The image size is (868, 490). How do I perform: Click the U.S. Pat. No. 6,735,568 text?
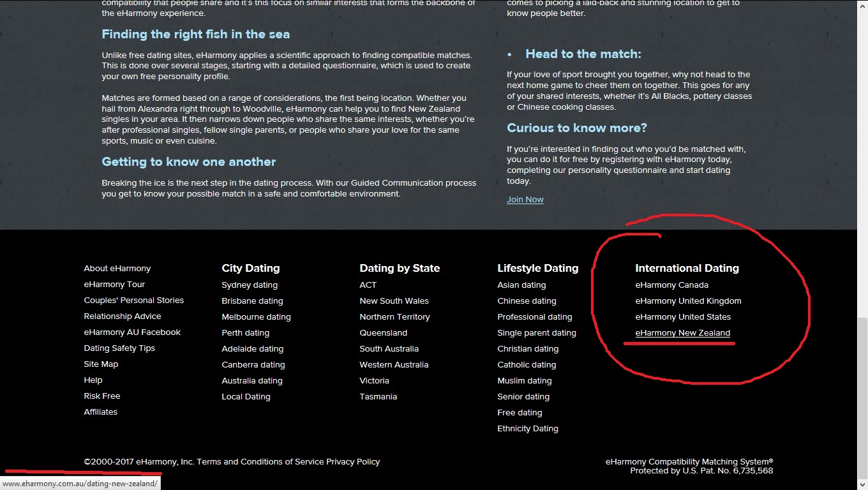(728, 471)
